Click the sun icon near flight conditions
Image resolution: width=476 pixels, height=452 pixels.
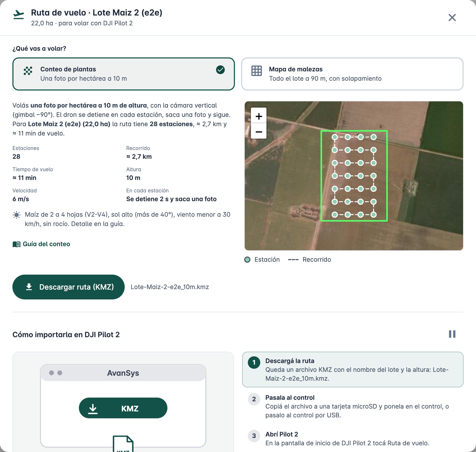[x=17, y=215]
